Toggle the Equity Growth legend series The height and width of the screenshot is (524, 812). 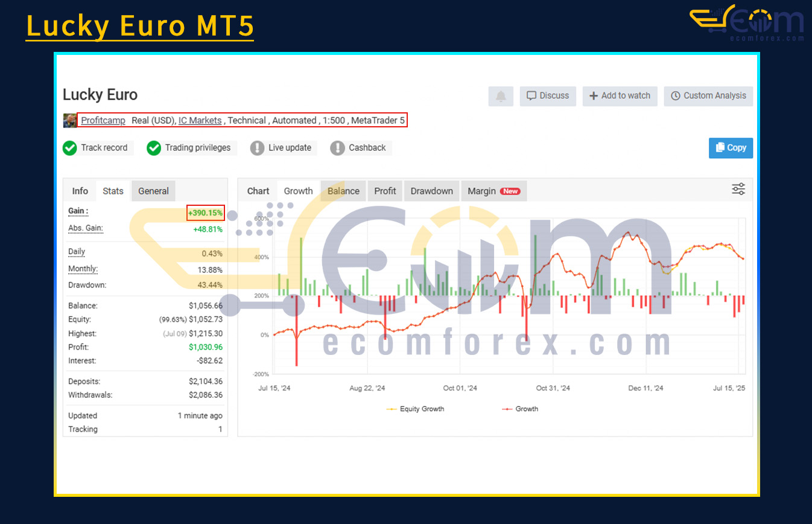(415, 409)
